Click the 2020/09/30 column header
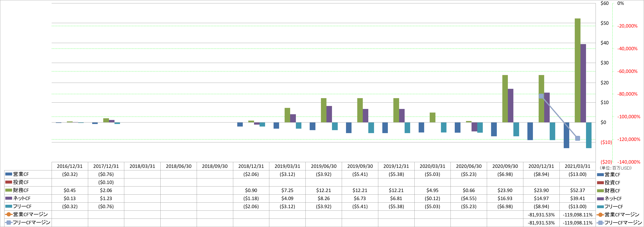The image size is (644, 227). 505,166
